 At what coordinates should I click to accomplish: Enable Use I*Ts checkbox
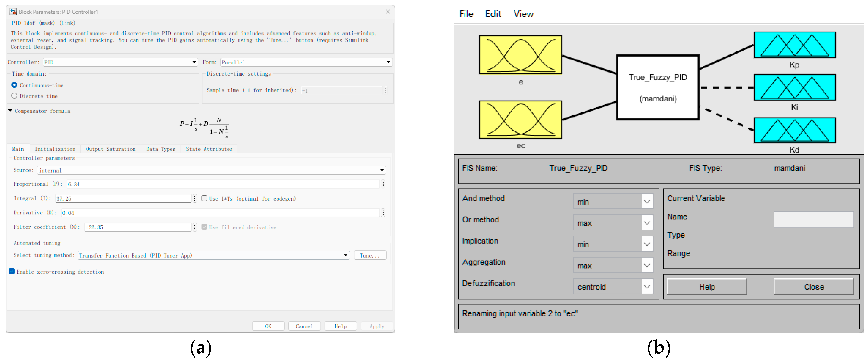click(x=204, y=198)
